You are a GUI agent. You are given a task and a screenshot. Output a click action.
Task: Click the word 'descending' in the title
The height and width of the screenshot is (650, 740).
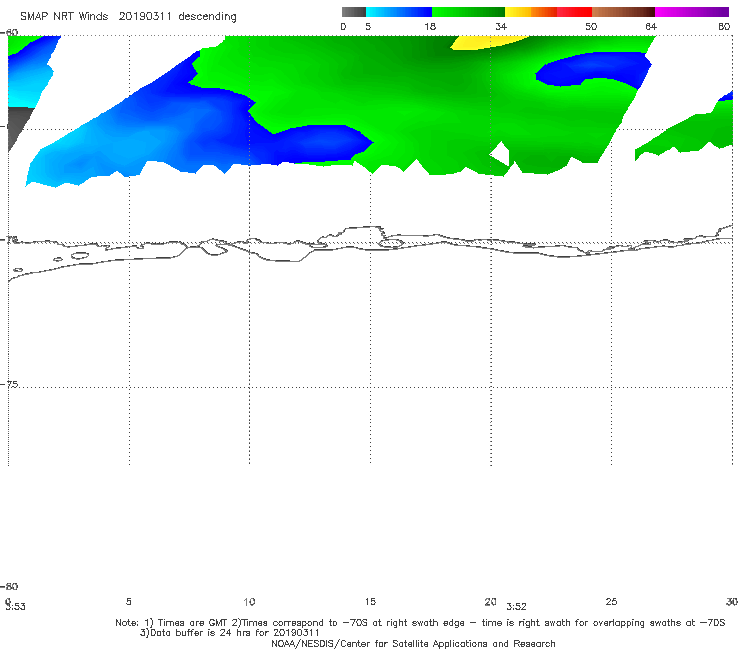tap(207, 17)
